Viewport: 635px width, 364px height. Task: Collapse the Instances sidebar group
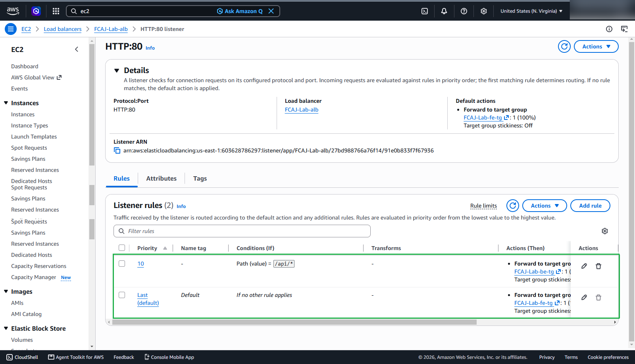(x=6, y=103)
